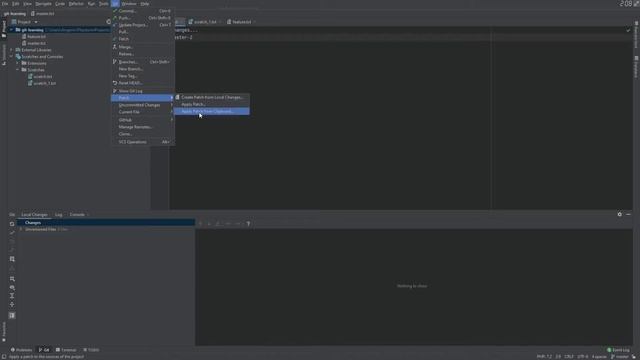Open the Help menu in menu bar
This screenshot has height=360, width=640.
[145, 4]
